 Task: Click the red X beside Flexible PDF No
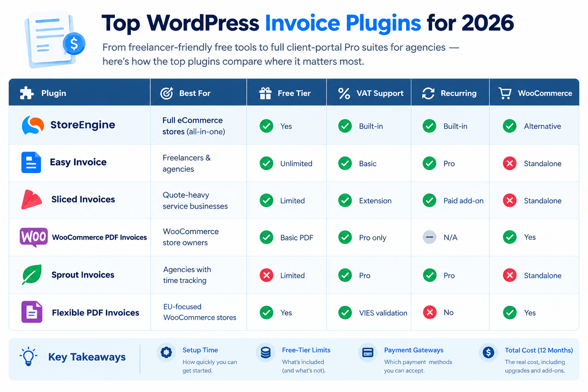pyautogui.click(x=430, y=312)
